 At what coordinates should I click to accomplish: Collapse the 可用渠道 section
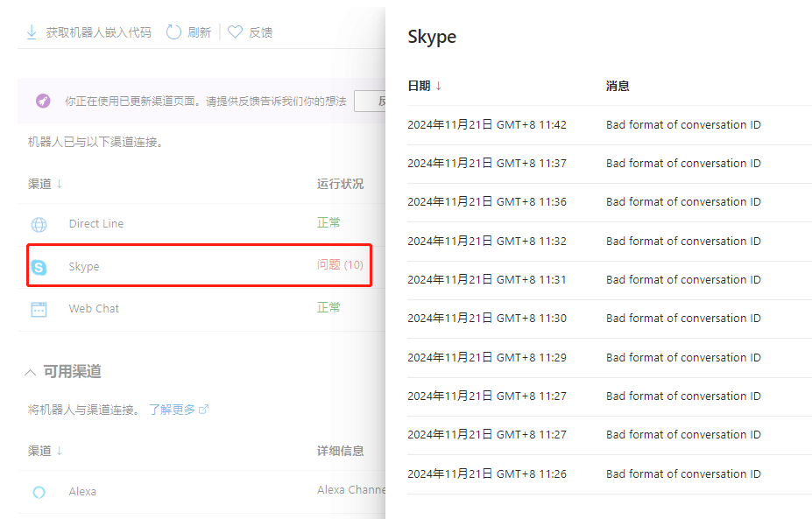click(x=30, y=371)
